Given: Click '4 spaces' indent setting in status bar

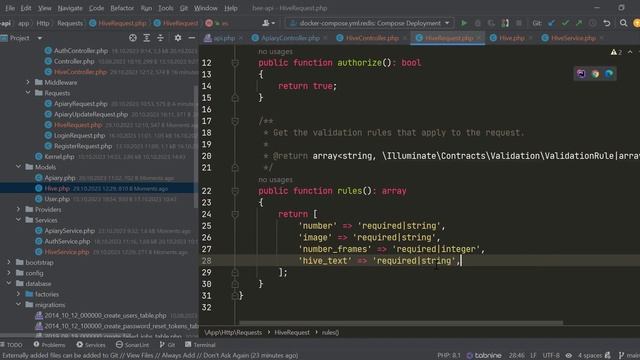Looking at the screenshot, I should click(590, 356).
